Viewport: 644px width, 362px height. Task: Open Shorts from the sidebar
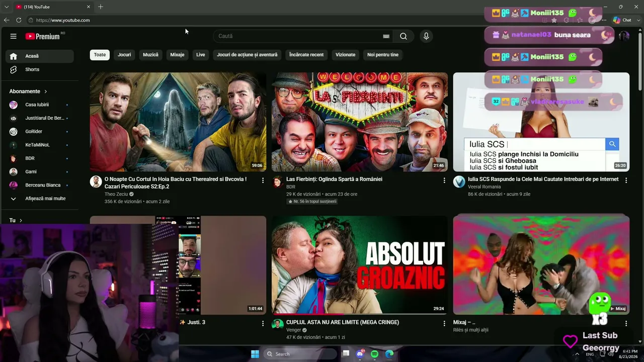39,69
